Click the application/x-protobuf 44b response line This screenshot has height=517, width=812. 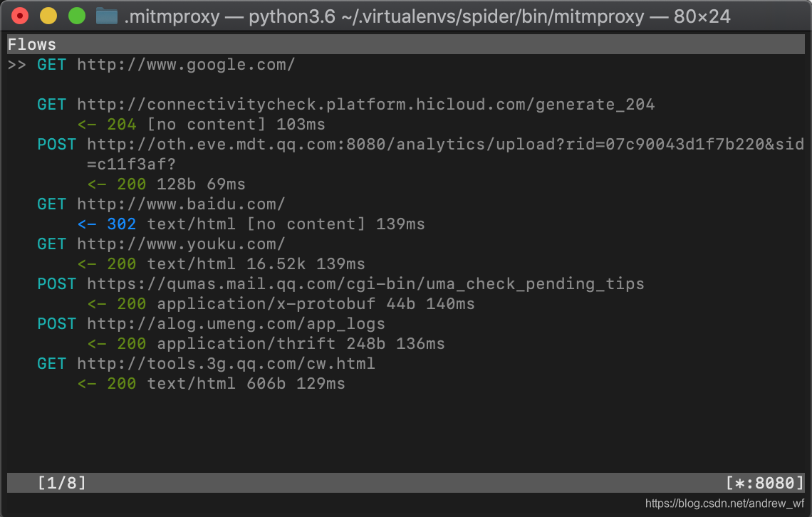tap(281, 304)
